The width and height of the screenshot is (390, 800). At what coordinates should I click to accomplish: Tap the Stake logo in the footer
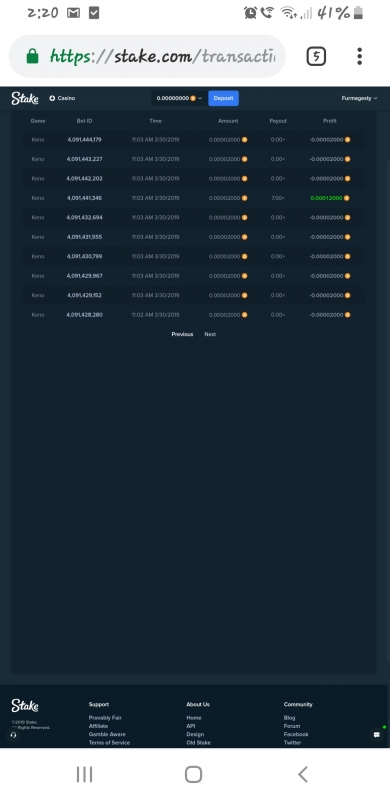pos(25,706)
